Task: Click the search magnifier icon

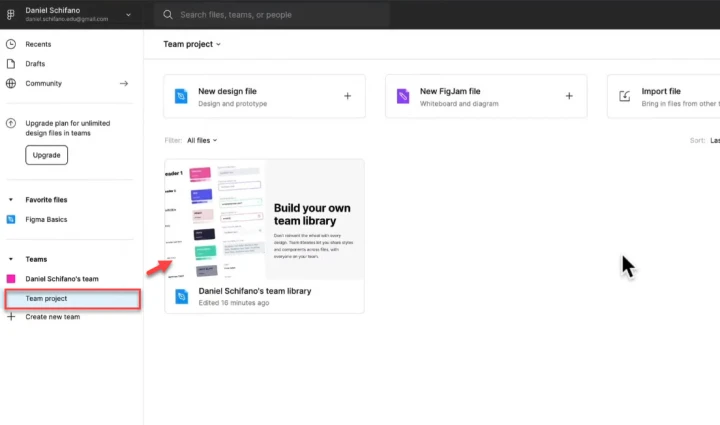Action: [x=168, y=15]
